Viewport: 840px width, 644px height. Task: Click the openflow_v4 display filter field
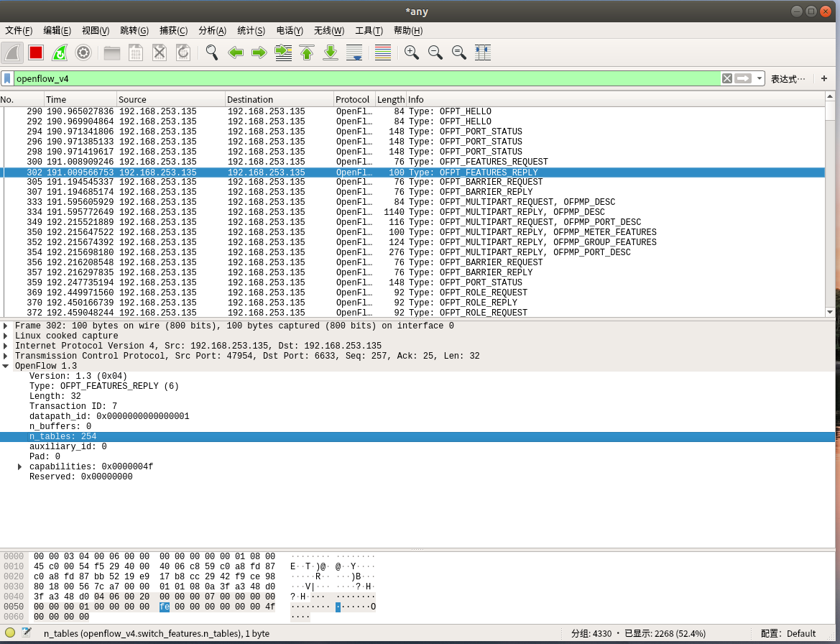[x=366, y=79]
